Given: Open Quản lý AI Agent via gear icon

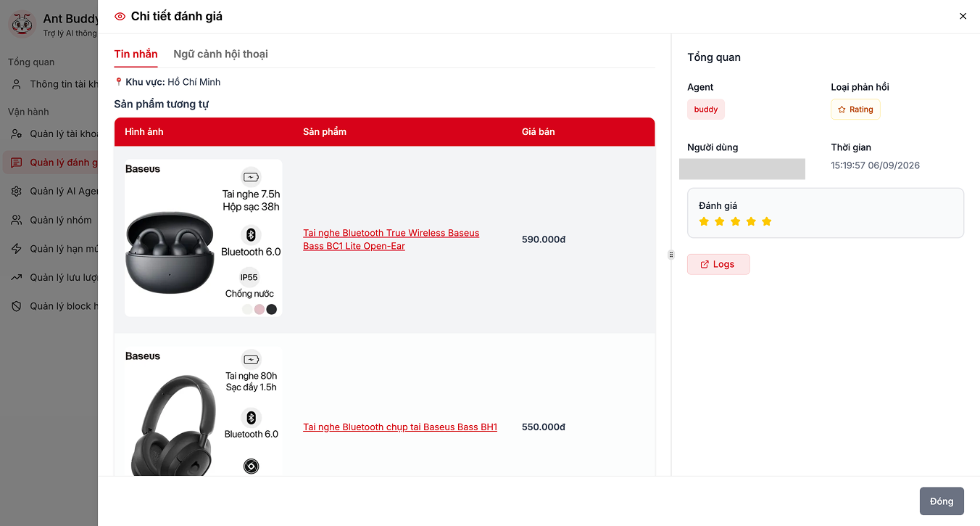Looking at the screenshot, I should pos(17,192).
